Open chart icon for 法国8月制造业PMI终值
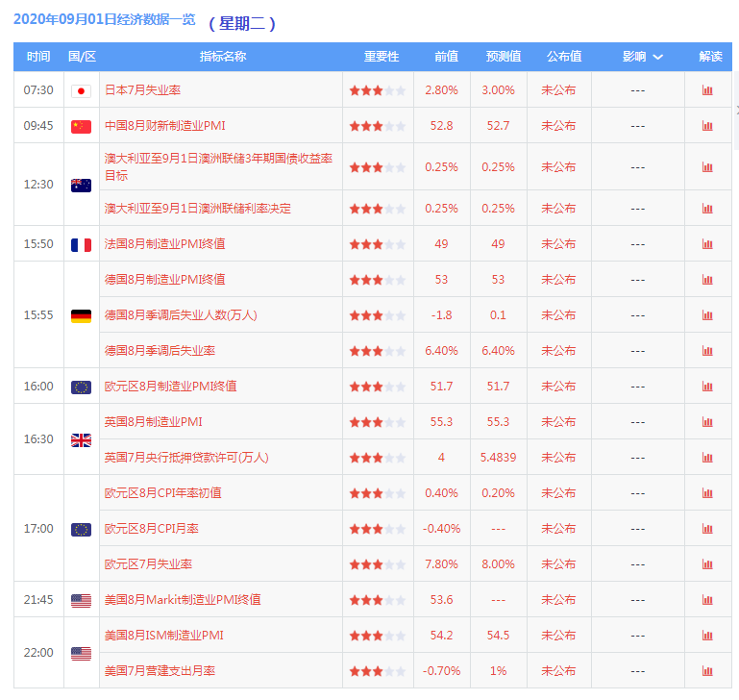739x700 pixels. 707,244
